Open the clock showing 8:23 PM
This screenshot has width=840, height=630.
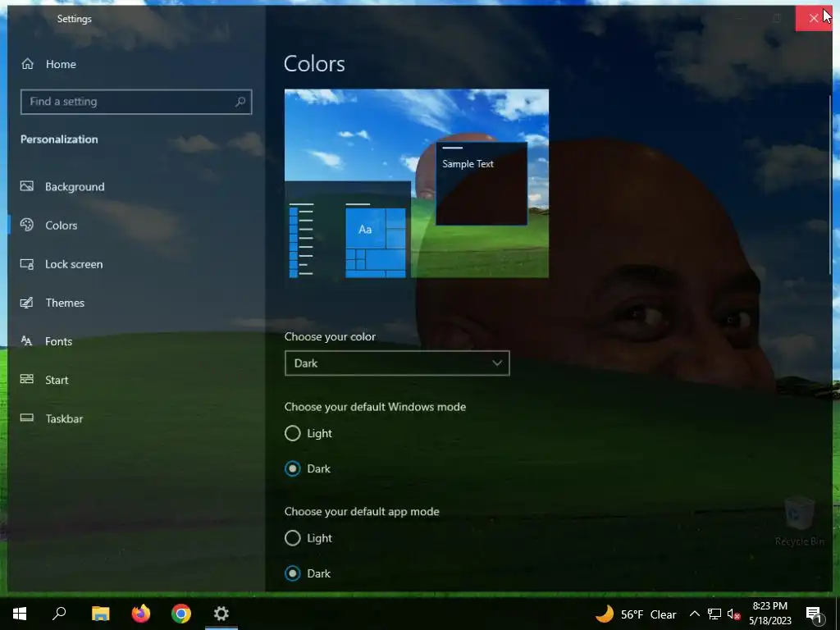click(769, 614)
